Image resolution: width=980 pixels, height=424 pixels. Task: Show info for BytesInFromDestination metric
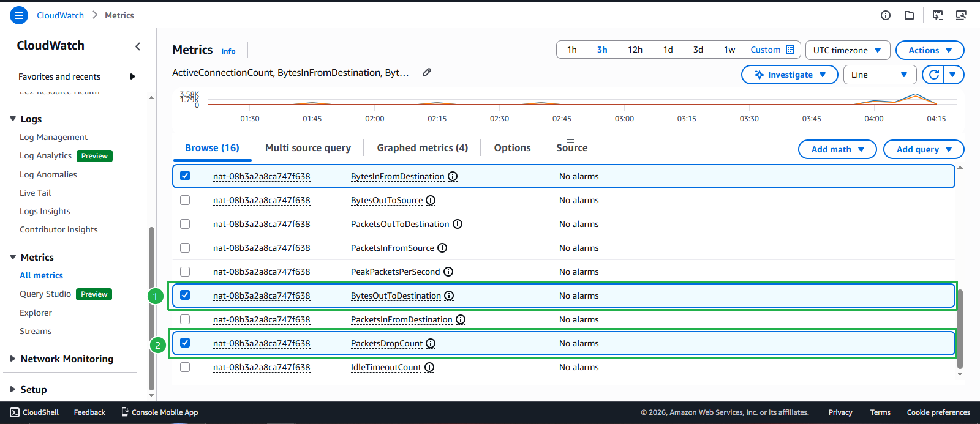coord(453,176)
